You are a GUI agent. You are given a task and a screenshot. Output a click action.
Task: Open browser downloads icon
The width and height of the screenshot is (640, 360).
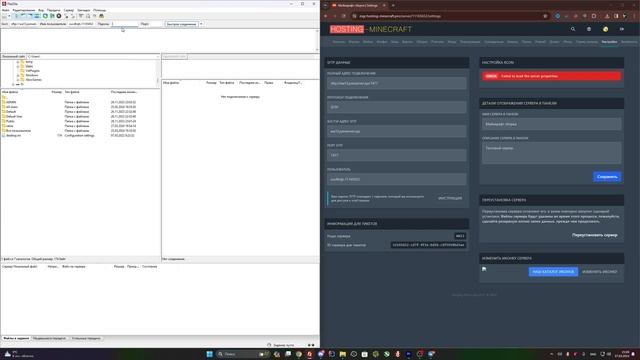607,16
